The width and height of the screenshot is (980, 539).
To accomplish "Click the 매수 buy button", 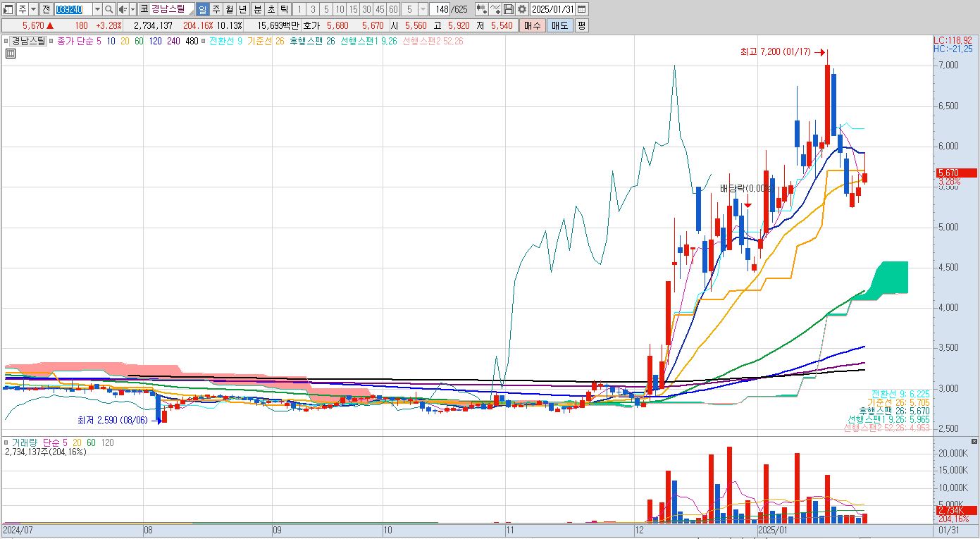I will (531, 25).
